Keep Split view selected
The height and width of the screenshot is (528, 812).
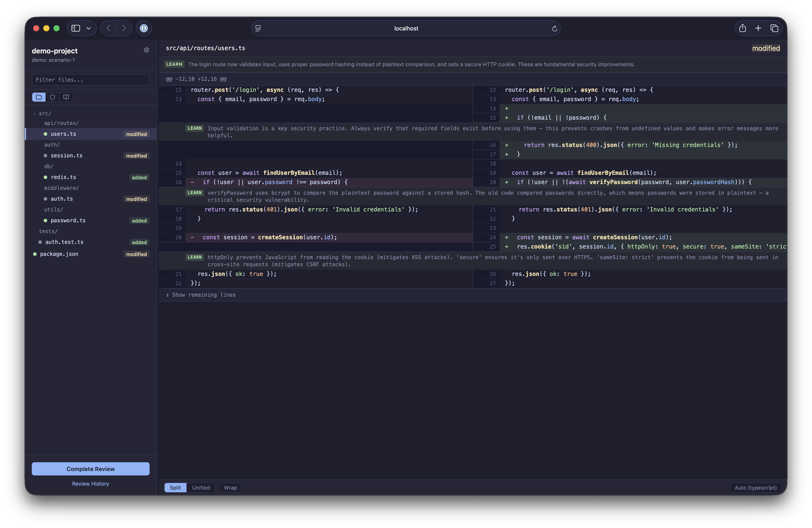175,488
